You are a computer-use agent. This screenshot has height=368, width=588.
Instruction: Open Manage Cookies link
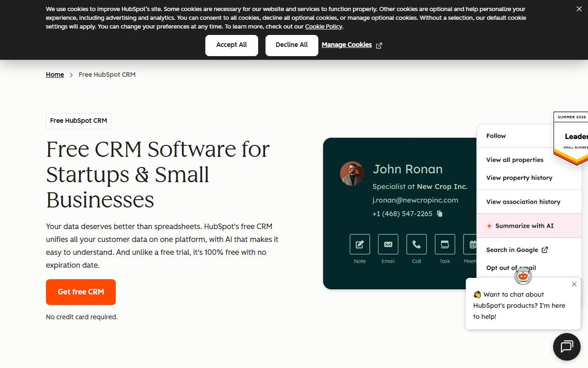click(x=347, y=45)
